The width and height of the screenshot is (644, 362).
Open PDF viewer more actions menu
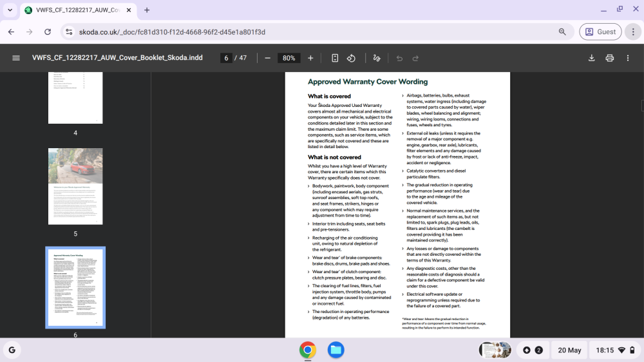[627, 58]
